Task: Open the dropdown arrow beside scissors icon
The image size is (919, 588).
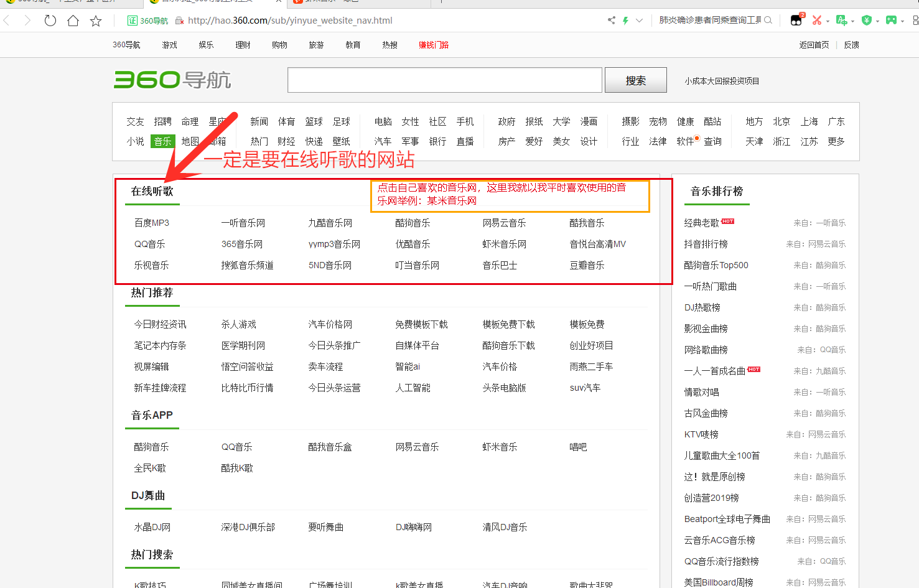Action: [828, 21]
